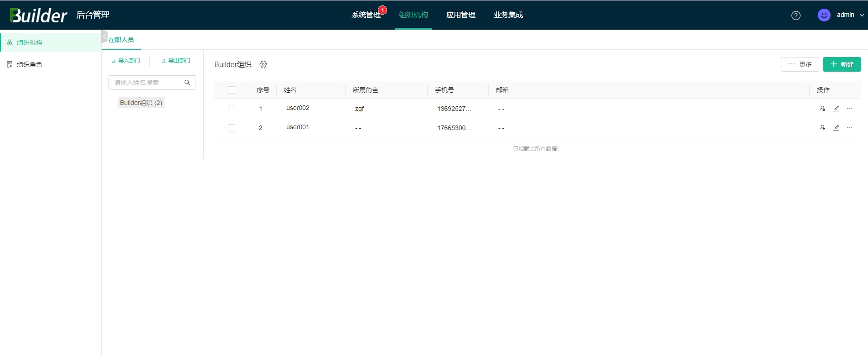Click the 序号 column header

[x=263, y=90]
